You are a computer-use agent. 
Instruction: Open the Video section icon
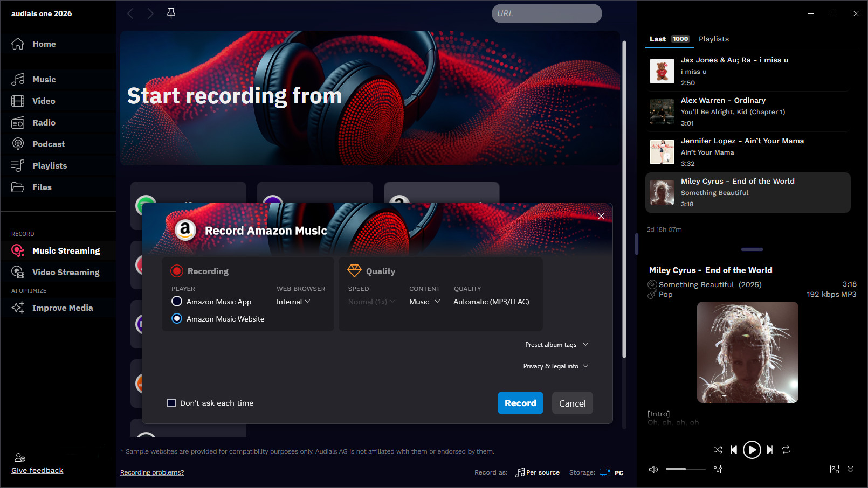[x=18, y=101]
